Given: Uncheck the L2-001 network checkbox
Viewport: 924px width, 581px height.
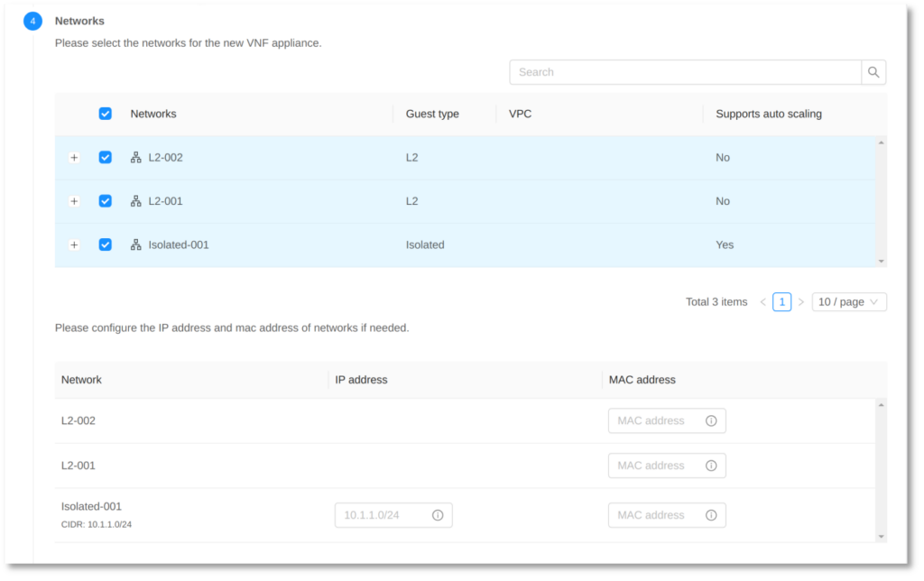Looking at the screenshot, I should (x=106, y=201).
